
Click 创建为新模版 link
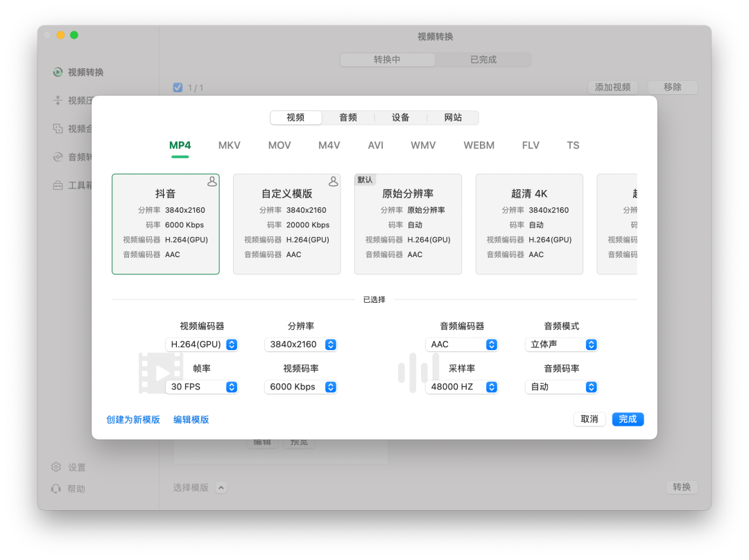[133, 419]
